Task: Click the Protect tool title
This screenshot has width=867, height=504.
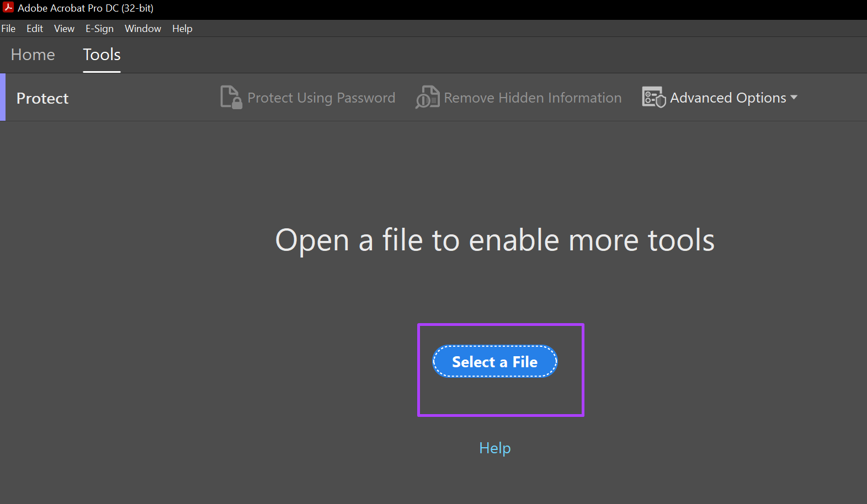Action: point(42,98)
